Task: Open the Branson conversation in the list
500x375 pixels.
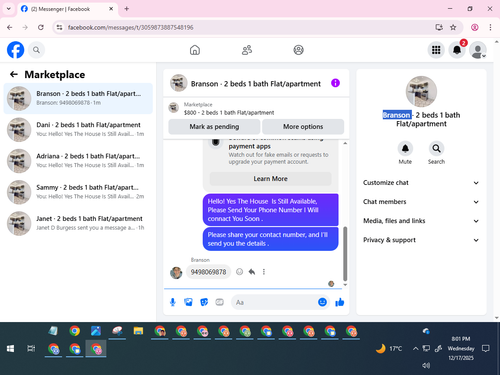Action: tap(78, 98)
